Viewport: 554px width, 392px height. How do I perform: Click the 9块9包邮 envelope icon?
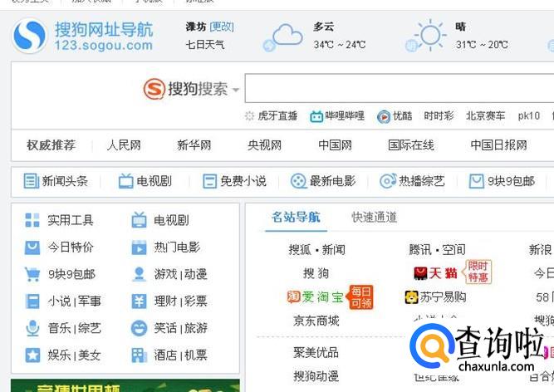click(x=477, y=181)
